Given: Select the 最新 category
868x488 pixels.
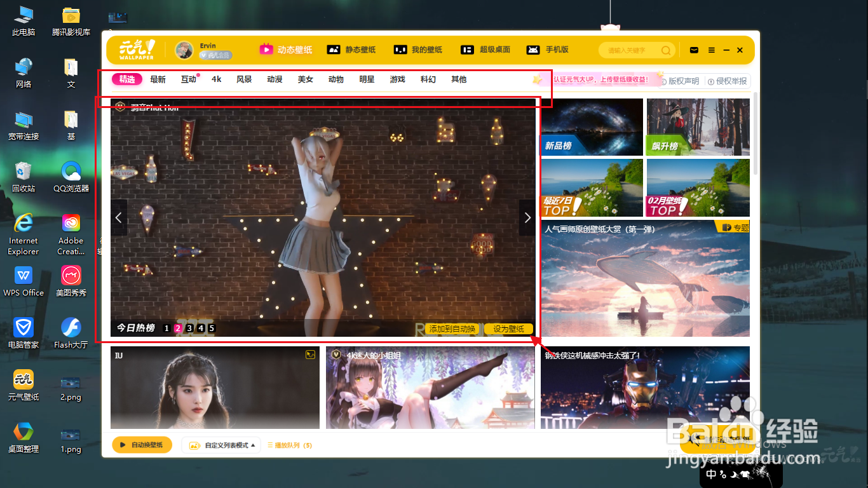Looking at the screenshot, I should click(x=158, y=79).
